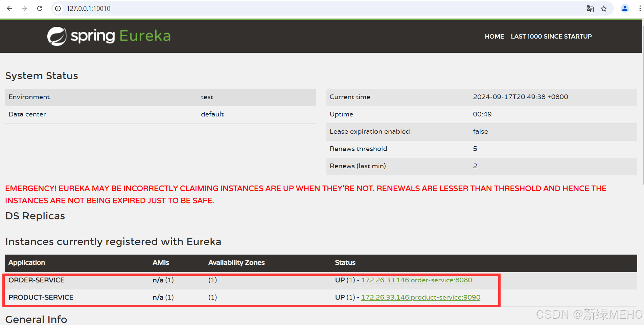Screen dimensions: 644x325
Task: Click Instances currently registered with Eureka heading
Action: (113, 241)
